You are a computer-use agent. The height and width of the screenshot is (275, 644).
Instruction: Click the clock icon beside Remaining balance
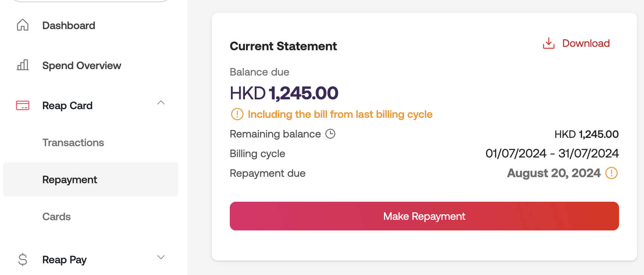(330, 134)
